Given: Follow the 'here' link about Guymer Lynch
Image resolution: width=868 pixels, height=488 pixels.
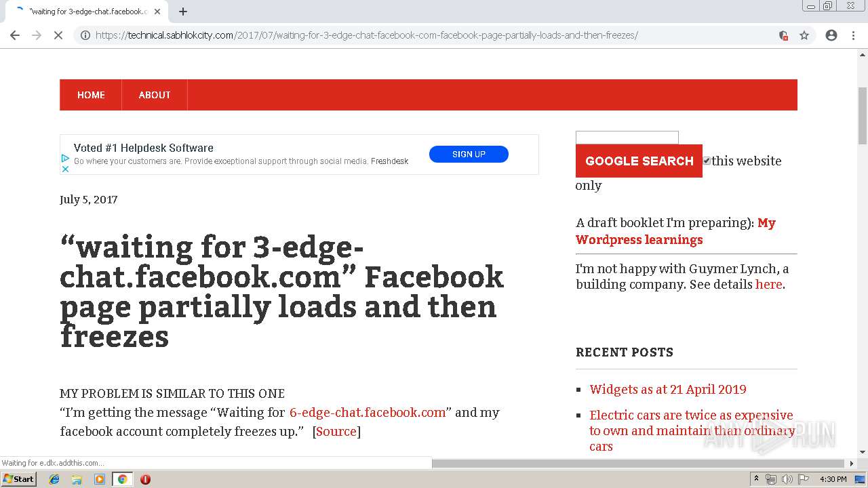Looking at the screenshot, I should [769, 284].
